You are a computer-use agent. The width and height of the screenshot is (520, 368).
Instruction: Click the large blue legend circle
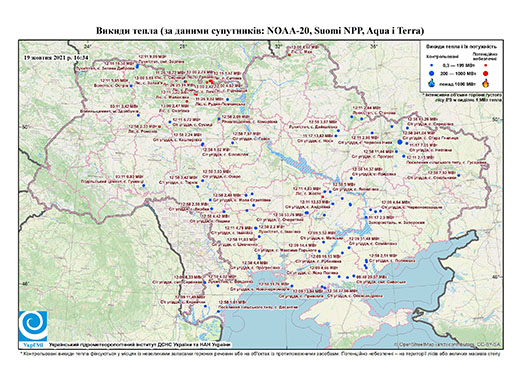[x=432, y=73]
